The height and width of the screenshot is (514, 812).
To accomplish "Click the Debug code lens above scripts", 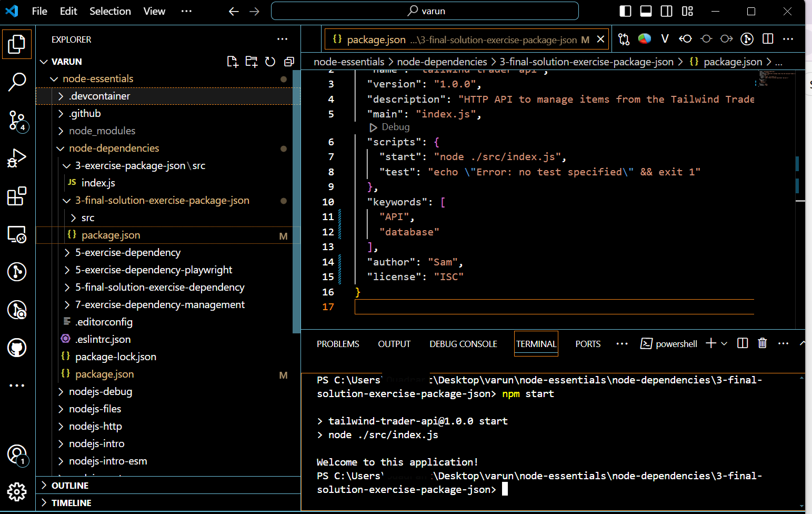I will click(x=395, y=127).
